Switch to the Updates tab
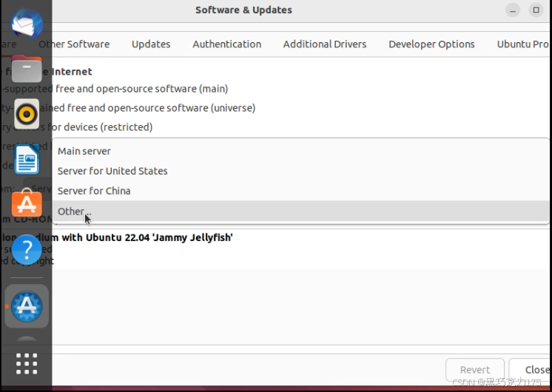 coord(151,44)
